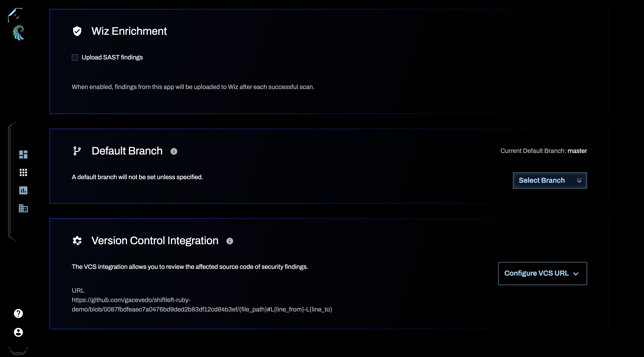
Task: Click the spiral app logo in sidebar
Action: [x=18, y=33]
